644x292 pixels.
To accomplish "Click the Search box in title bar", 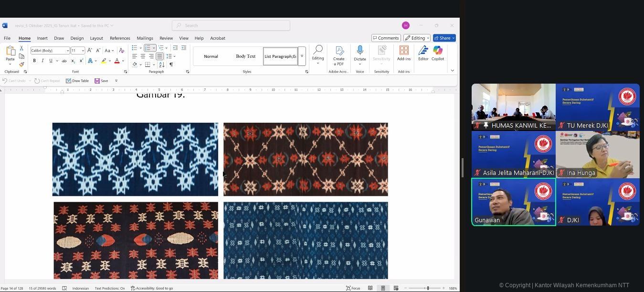I will 231,26.
